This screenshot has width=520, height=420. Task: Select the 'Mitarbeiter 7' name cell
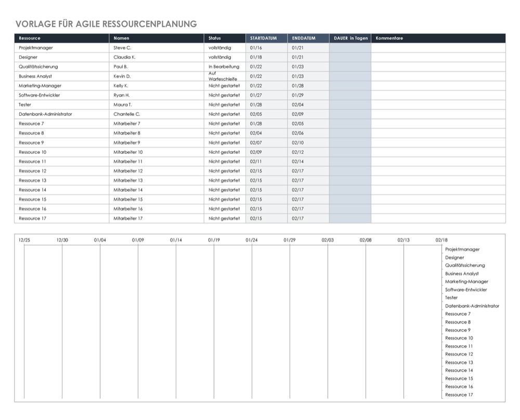coord(157,124)
